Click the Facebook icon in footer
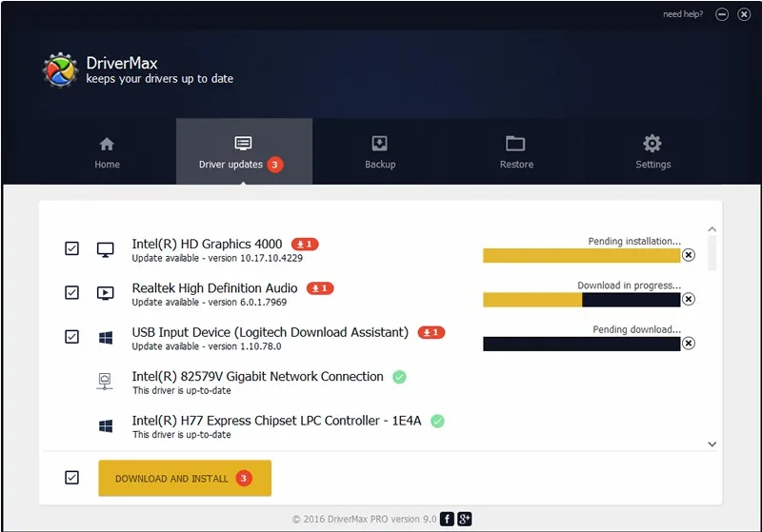The width and height of the screenshot is (762, 532). [448, 519]
